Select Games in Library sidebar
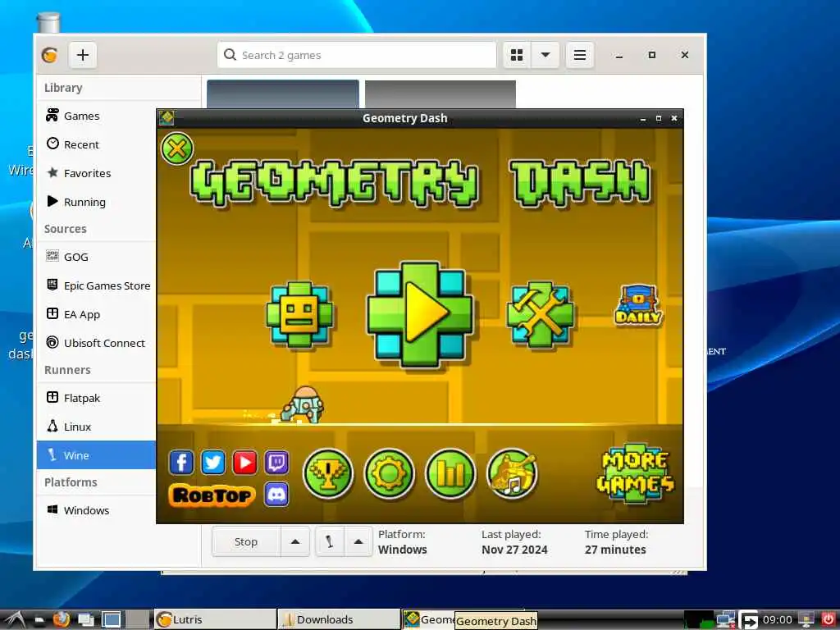 point(97,116)
